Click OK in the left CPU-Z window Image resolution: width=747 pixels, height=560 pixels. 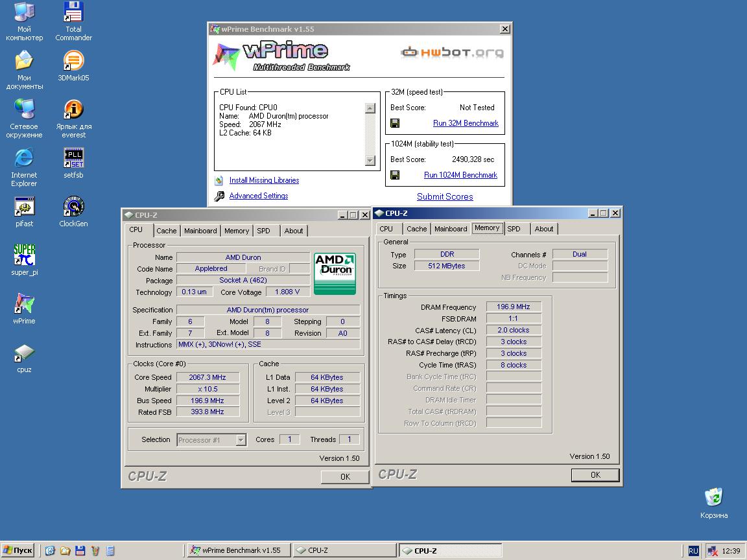(345, 476)
